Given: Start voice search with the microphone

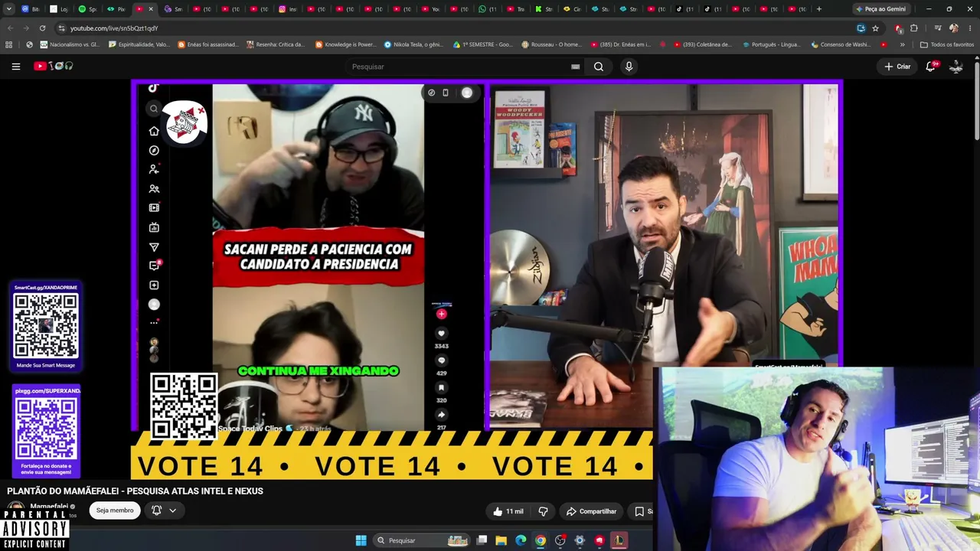Looking at the screenshot, I should coord(629,67).
